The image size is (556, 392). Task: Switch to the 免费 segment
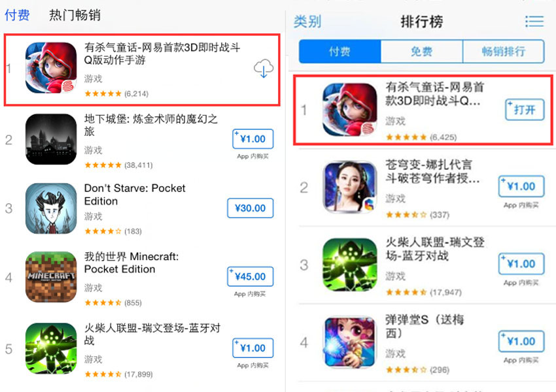(422, 52)
